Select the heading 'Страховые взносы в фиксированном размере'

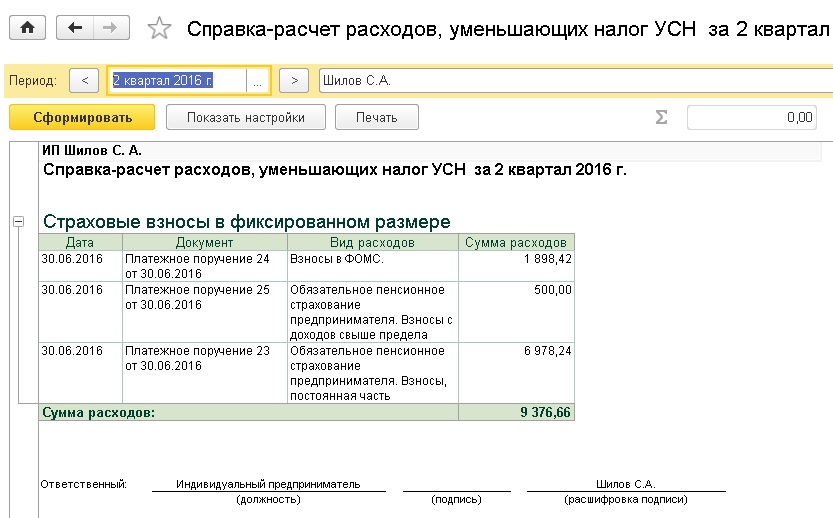point(246,222)
